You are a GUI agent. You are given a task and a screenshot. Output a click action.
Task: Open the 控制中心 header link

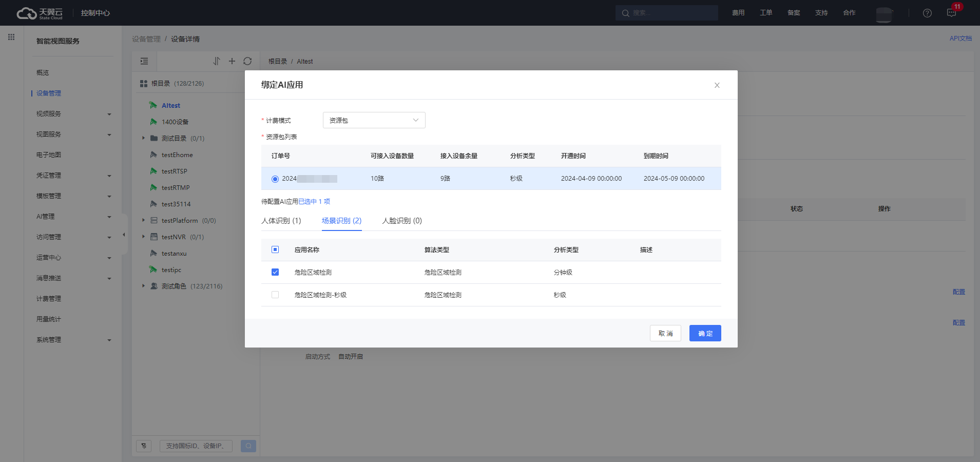(x=95, y=13)
